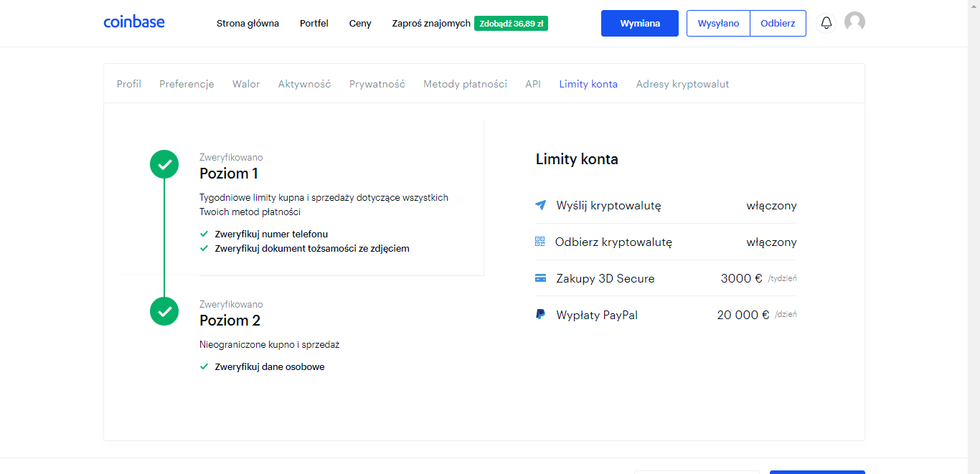The width and height of the screenshot is (980, 474).
Task: Click the QR code icon beside Odbierz kryptowalutę
Action: (x=540, y=242)
